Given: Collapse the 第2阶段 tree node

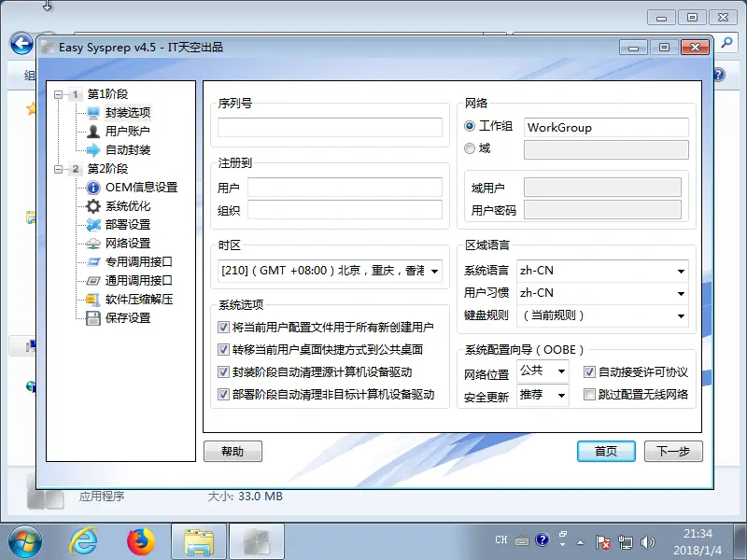Looking at the screenshot, I should (x=58, y=169).
